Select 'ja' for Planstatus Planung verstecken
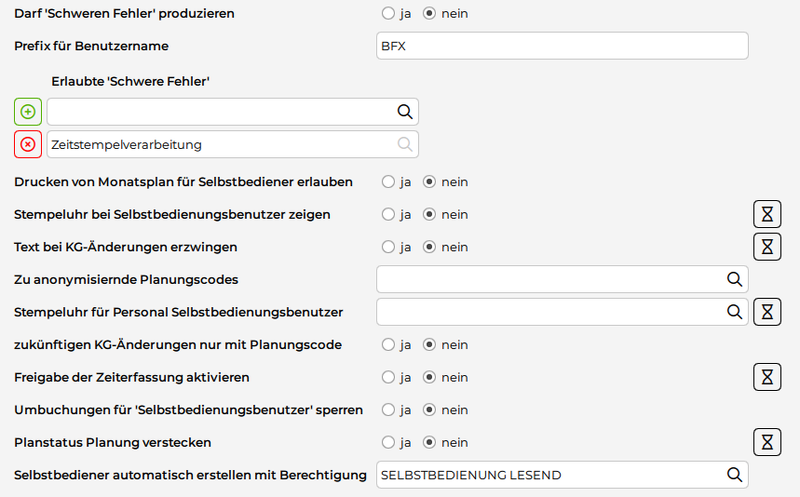This screenshot has width=800, height=497. (x=386, y=441)
